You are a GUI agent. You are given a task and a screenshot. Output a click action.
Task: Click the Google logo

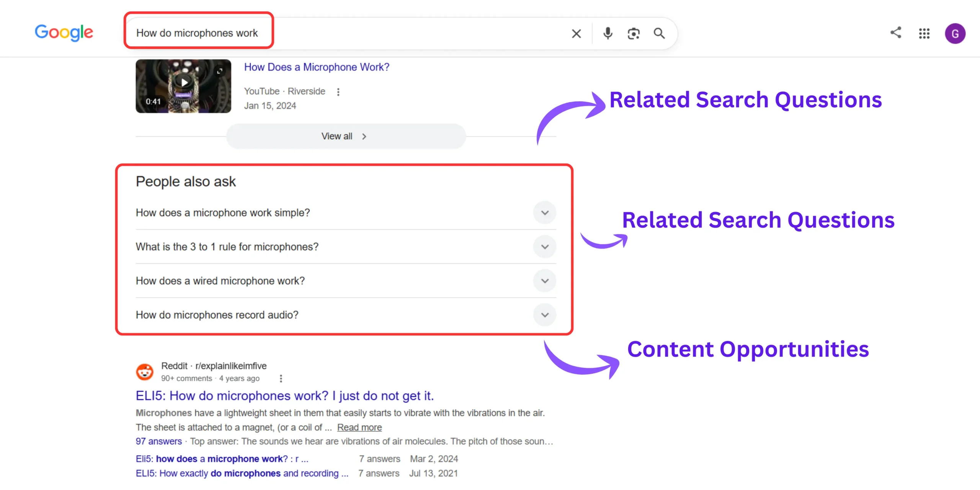point(64,33)
